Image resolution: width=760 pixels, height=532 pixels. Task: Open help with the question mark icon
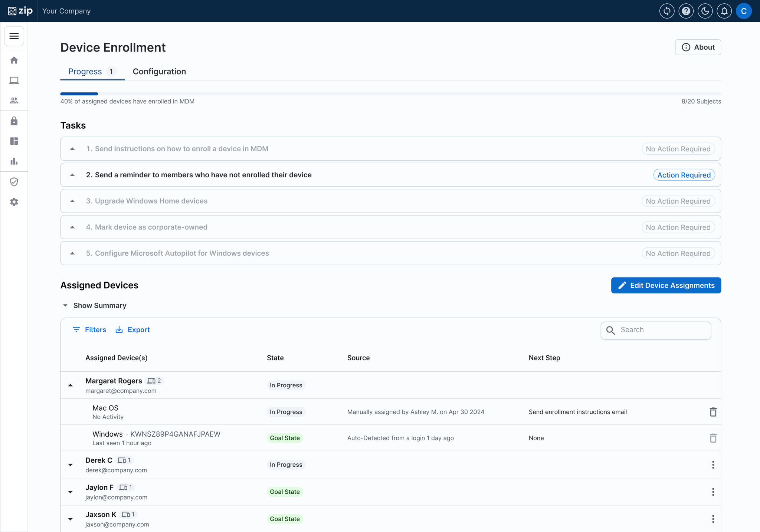(x=686, y=11)
